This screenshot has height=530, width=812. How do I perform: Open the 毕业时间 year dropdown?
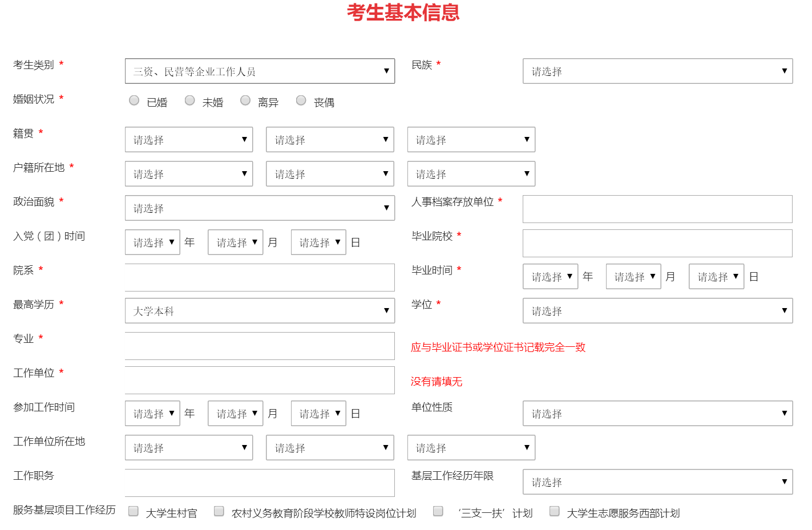[551, 277]
